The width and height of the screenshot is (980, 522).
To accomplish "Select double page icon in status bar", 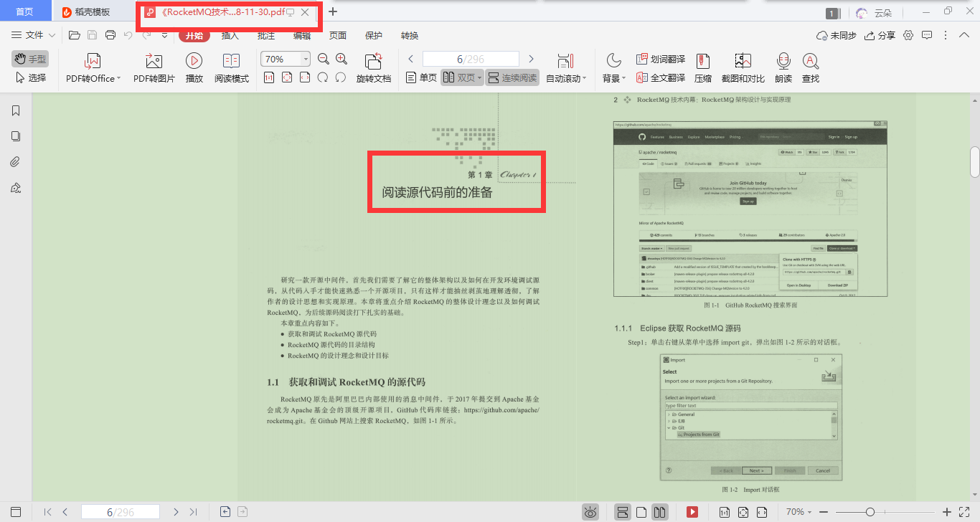I will click(x=660, y=512).
